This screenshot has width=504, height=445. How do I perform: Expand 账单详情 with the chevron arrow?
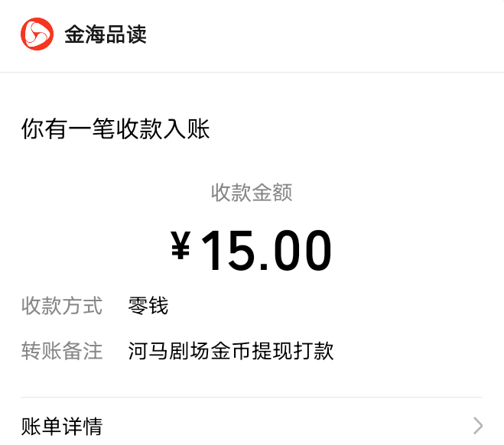[478, 426]
